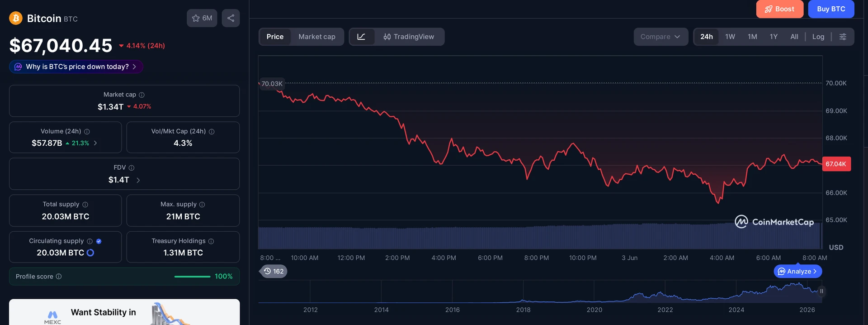Expand Volume (24h) details chevron
Screen dimensions: 868x325
(x=95, y=143)
